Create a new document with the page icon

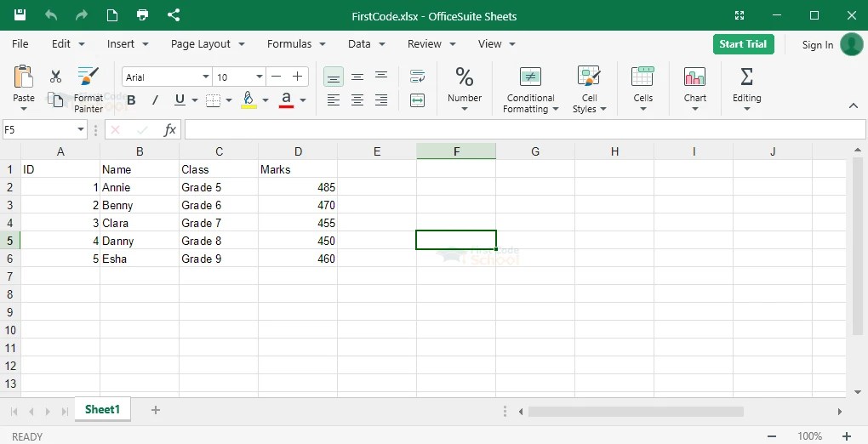tap(112, 15)
